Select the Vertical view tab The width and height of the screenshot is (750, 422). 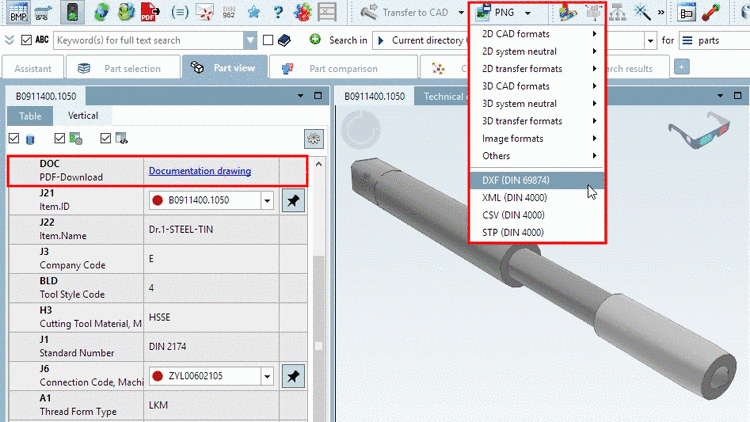[x=83, y=116]
